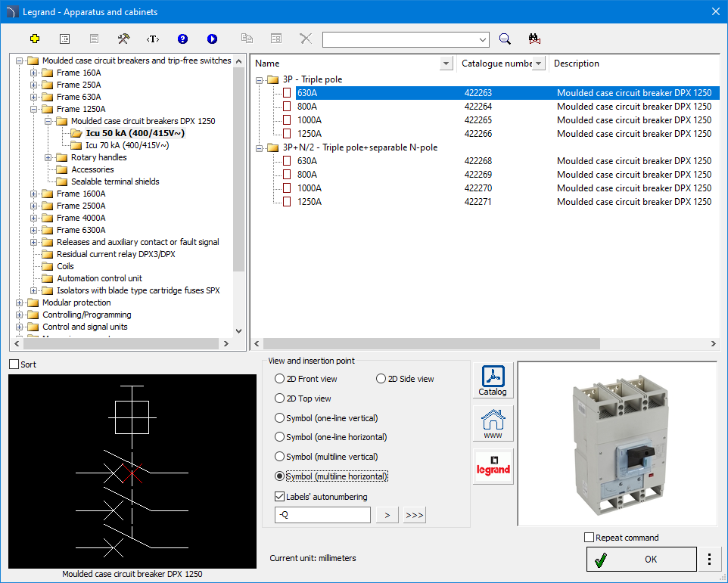Select Isolators with blade type cartridge fuses SPX
728x583 pixels.
pyautogui.click(x=138, y=291)
